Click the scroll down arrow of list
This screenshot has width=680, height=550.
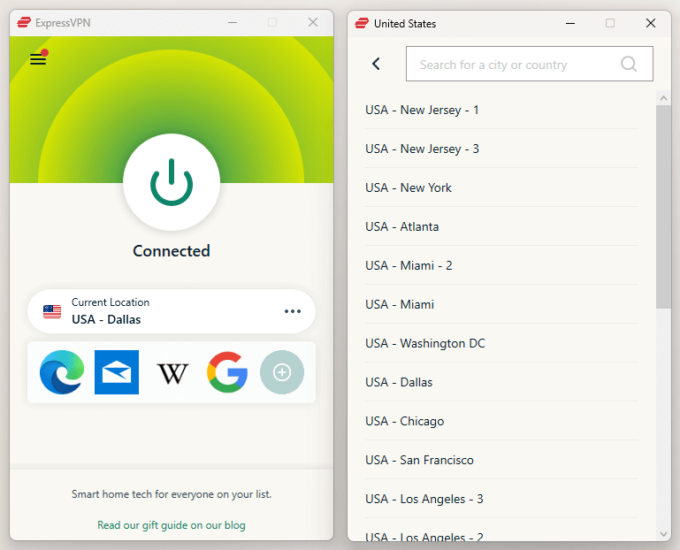point(663,534)
